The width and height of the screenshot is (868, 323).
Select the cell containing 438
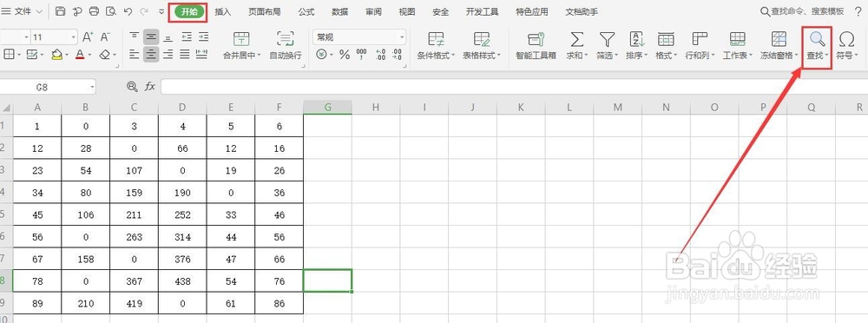182,281
